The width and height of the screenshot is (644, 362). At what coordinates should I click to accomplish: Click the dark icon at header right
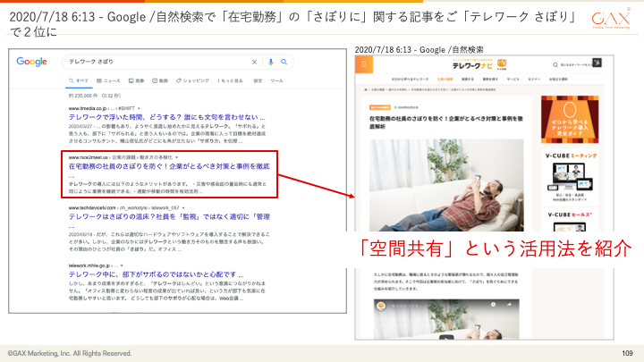(597, 63)
